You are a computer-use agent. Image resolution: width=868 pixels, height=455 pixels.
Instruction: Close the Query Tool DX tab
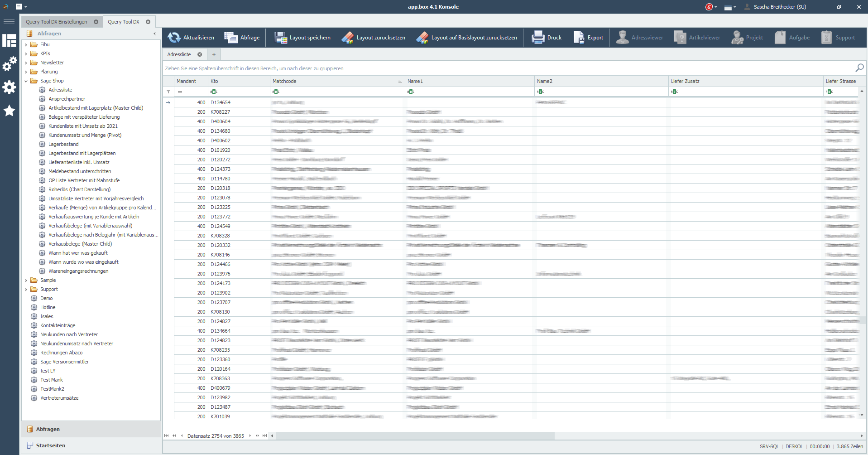pyautogui.click(x=148, y=22)
